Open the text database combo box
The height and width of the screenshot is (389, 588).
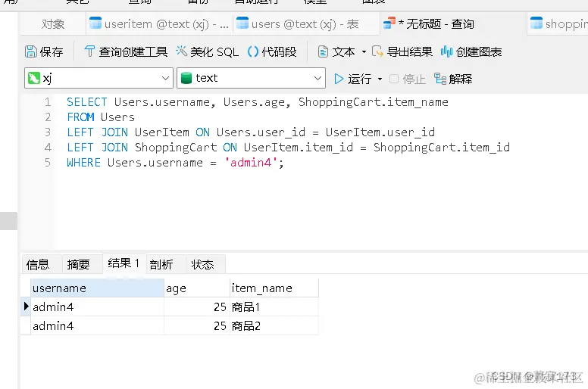[x=251, y=78]
